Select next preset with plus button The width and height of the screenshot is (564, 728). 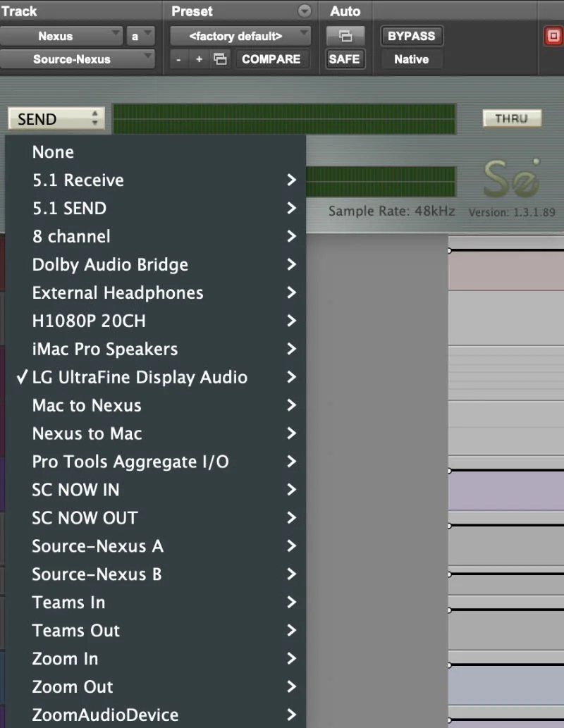click(x=199, y=59)
